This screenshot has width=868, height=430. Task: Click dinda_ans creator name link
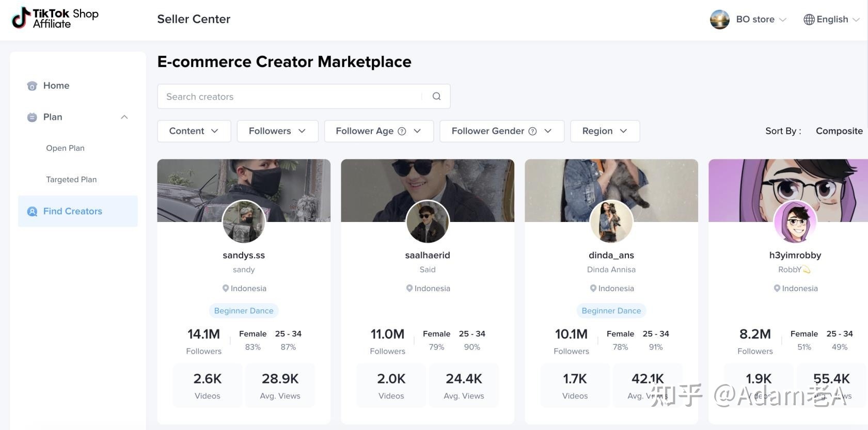pyautogui.click(x=611, y=255)
